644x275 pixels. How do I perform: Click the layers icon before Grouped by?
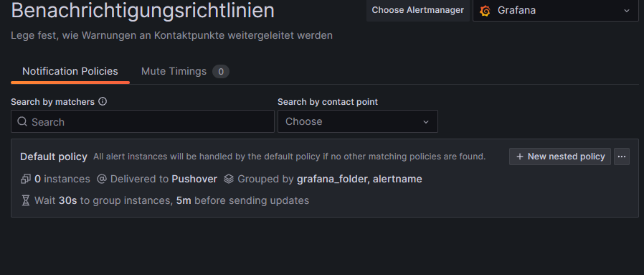point(229,179)
